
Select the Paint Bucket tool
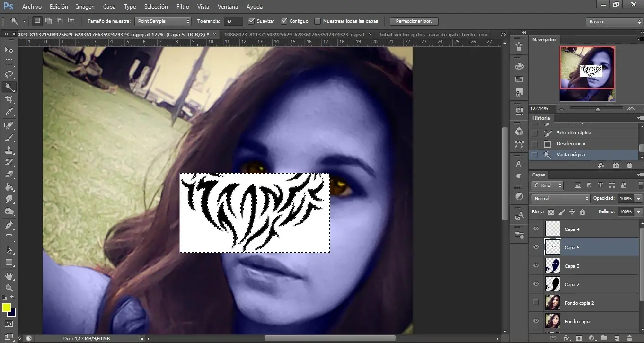[x=9, y=187]
